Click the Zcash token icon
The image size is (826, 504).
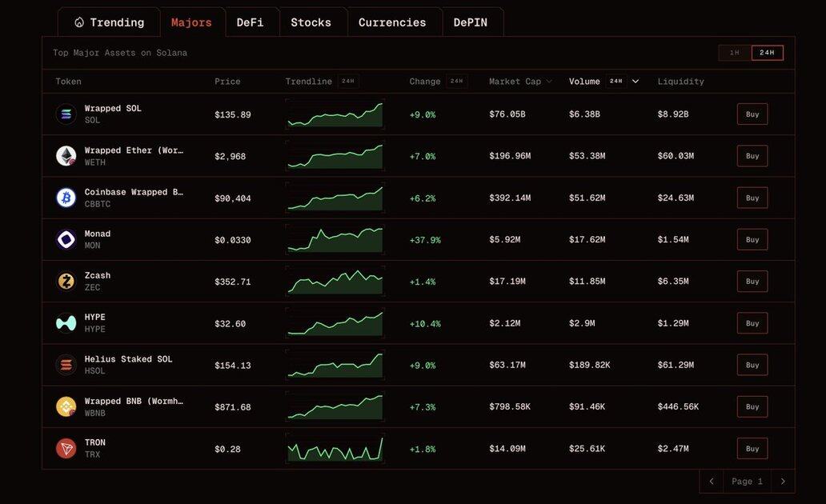(66, 282)
